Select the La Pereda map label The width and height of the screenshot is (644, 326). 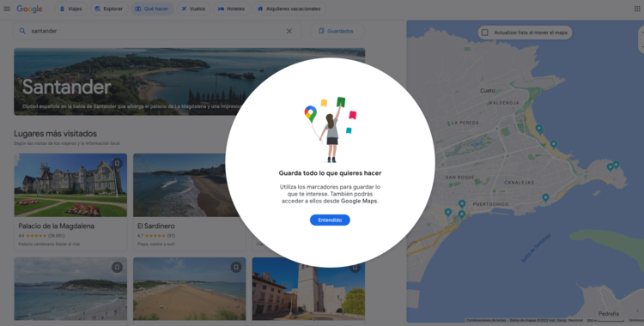[x=465, y=123]
